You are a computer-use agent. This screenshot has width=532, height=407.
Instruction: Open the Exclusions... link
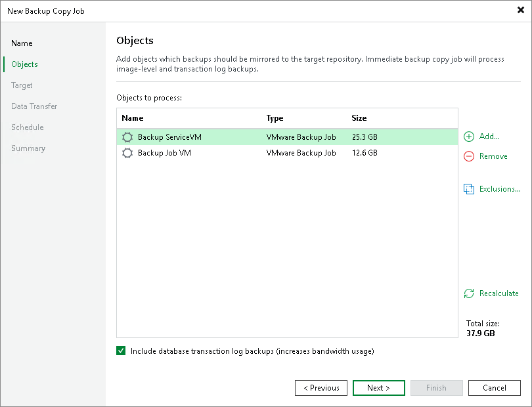500,189
